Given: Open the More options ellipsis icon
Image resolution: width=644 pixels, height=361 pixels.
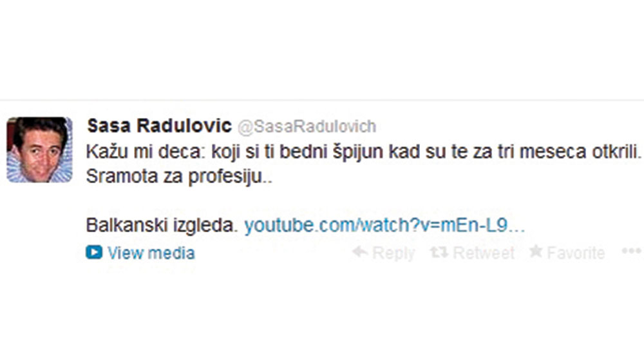Looking at the screenshot, I should [x=631, y=251].
